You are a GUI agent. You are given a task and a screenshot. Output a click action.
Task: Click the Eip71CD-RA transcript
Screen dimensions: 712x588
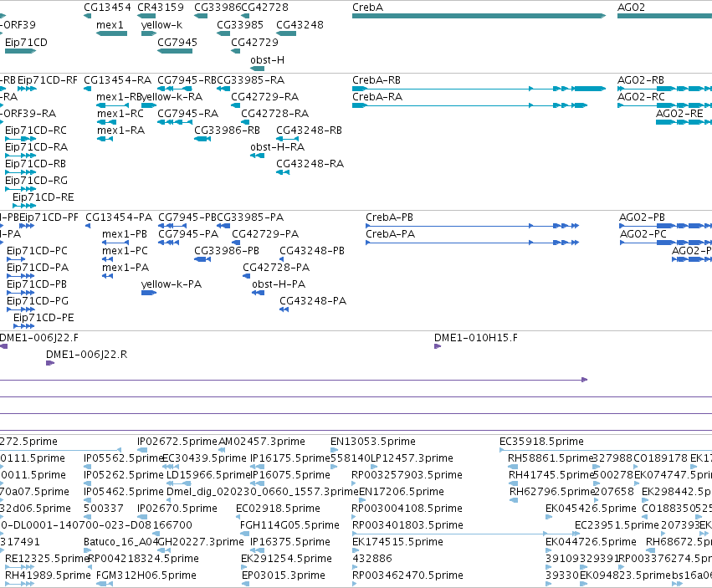20,156
